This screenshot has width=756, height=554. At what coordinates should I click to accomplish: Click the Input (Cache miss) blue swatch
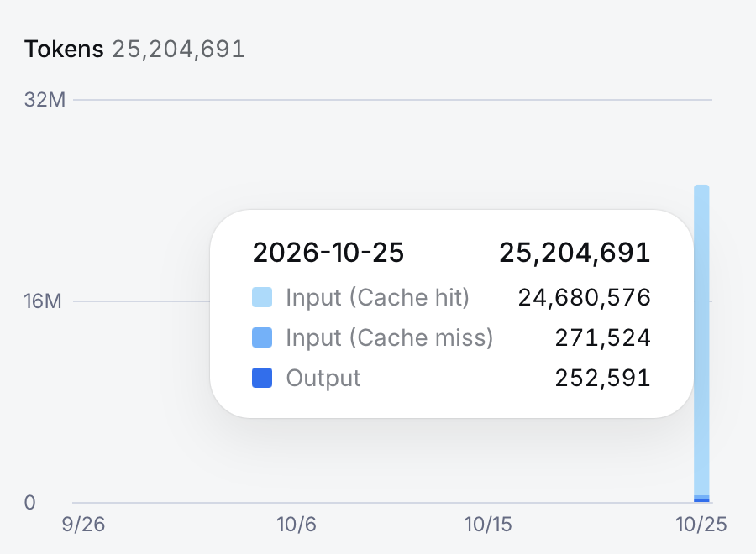262,337
